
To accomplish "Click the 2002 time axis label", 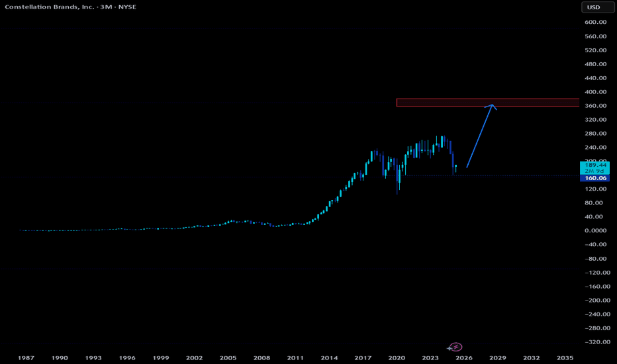I will pyautogui.click(x=195, y=357).
